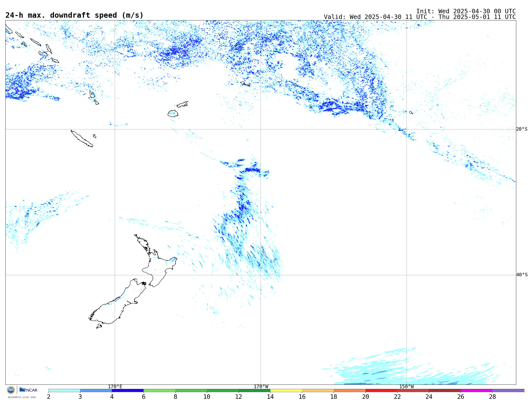Image resolution: width=532 pixels, height=400 pixels.
Task: Select the purple colorbar segment above 28
Action: coord(508,390)
